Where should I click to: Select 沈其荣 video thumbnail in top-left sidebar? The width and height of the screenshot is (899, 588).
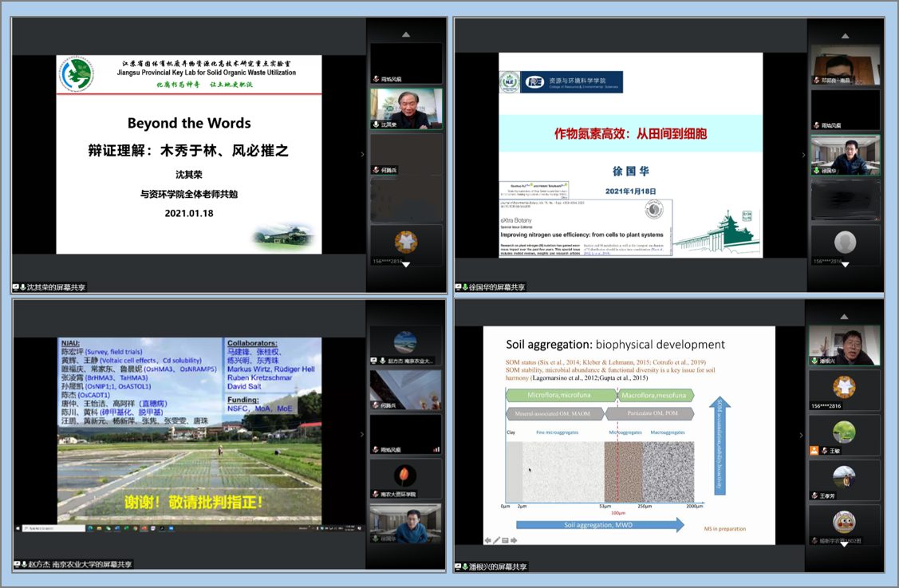[x=406, y=109]
